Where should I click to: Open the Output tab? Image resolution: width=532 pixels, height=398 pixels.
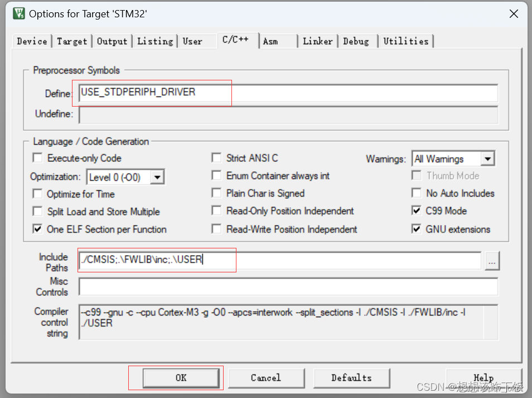(112, 41)
